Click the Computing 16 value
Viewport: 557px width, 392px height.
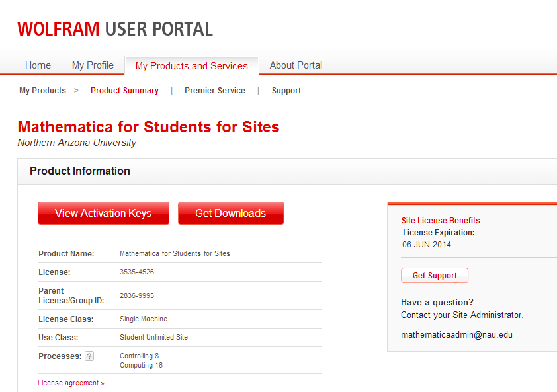tap(141, 365)
